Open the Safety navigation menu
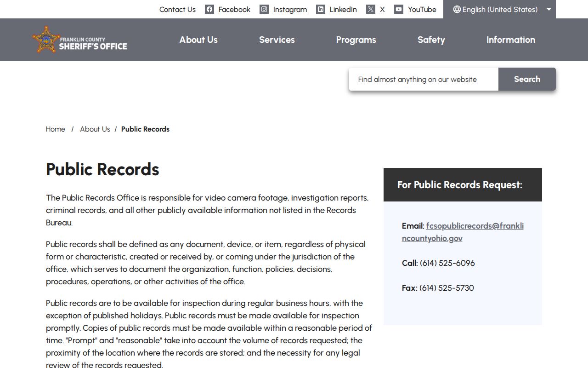Viewport: 588px width, 368px height. point(431,40)
